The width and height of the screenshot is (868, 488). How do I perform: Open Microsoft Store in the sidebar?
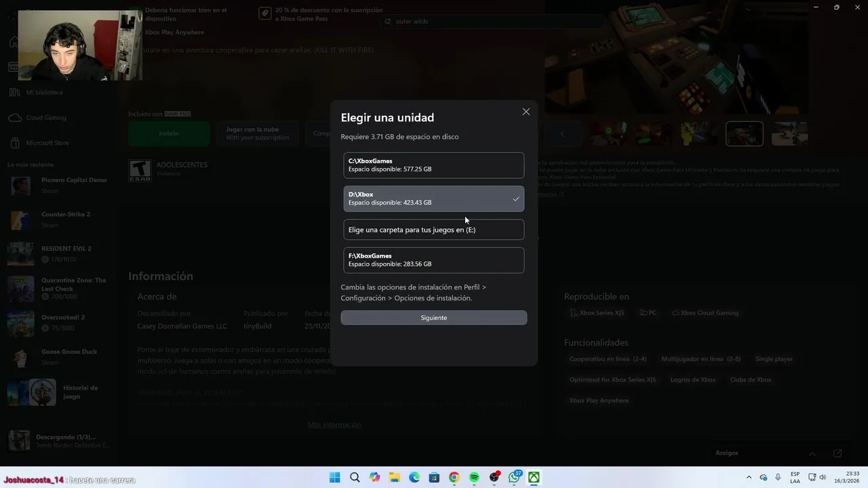[47, 143]
